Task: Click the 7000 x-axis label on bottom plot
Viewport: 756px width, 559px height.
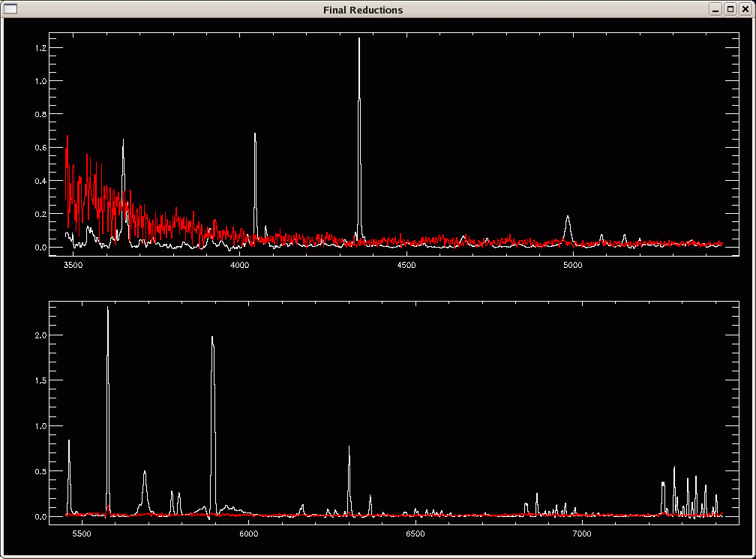Action: (582, 534)
